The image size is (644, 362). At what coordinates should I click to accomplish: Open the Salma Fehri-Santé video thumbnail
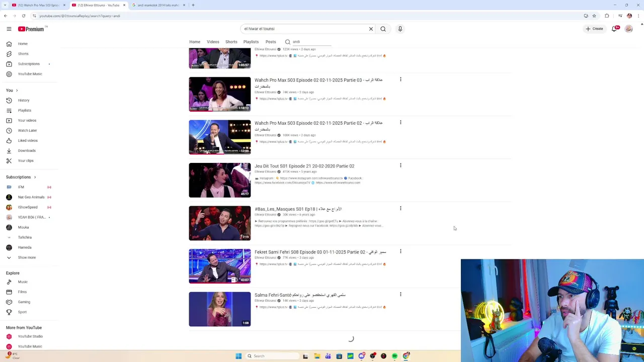[220, 309]
